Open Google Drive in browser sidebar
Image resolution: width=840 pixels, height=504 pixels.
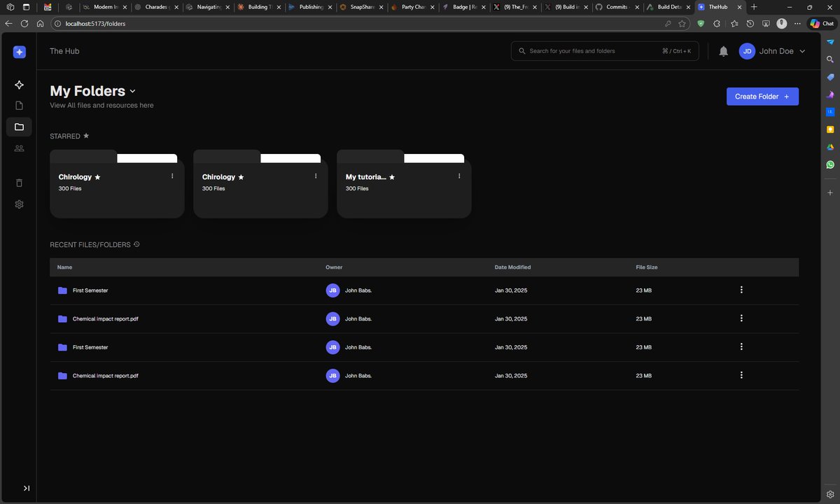click(x=830, y=147)
